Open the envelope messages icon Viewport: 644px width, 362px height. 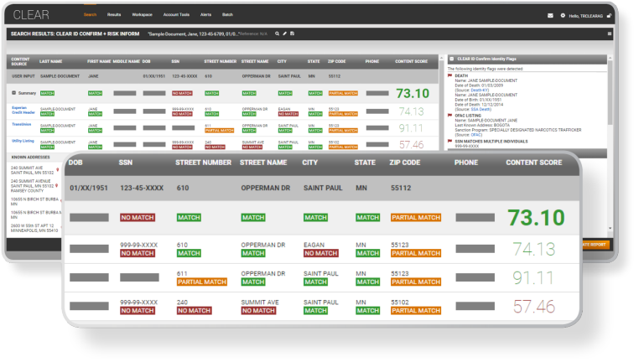click(x=551, y=15)
